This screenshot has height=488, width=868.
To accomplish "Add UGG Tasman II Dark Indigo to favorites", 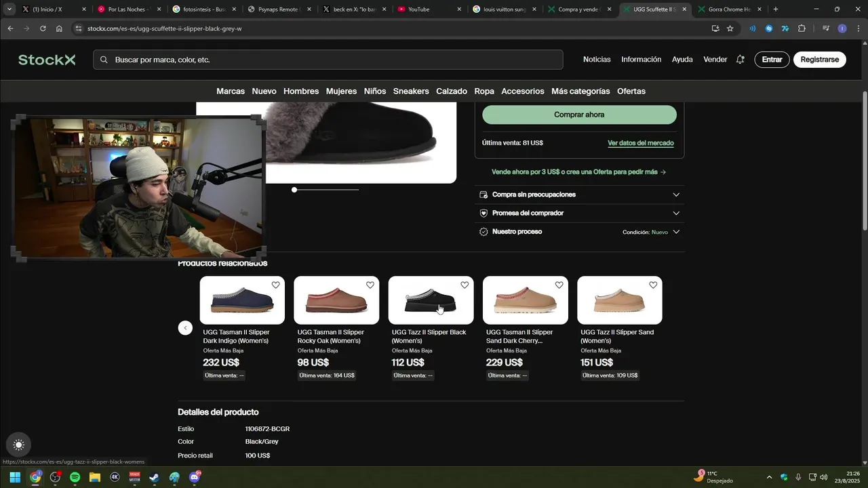I will click(x=275, y=285).
